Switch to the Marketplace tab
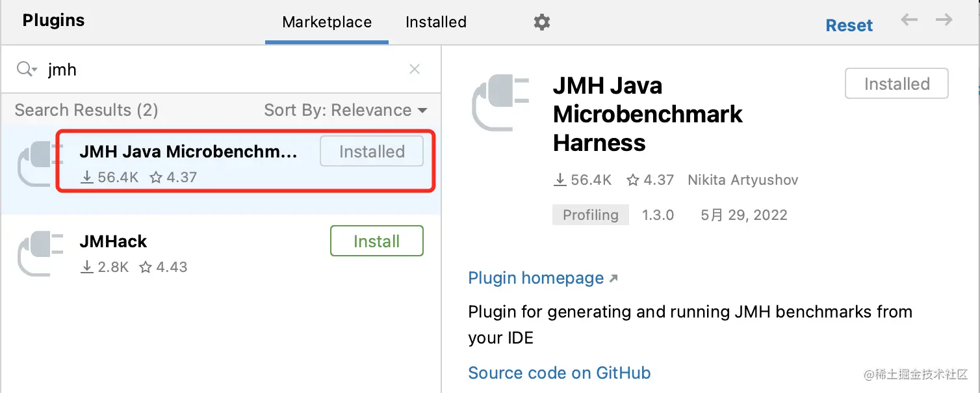The height and width of the screenshot is (393, 980). (327, 22)
